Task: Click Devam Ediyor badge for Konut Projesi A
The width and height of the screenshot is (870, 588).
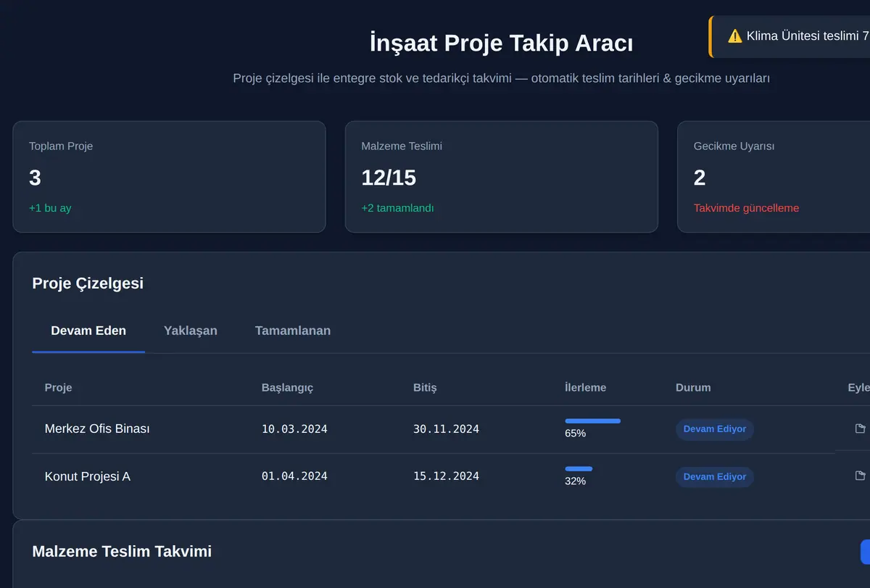Action: pyautogui.click(x=715, y=477)
